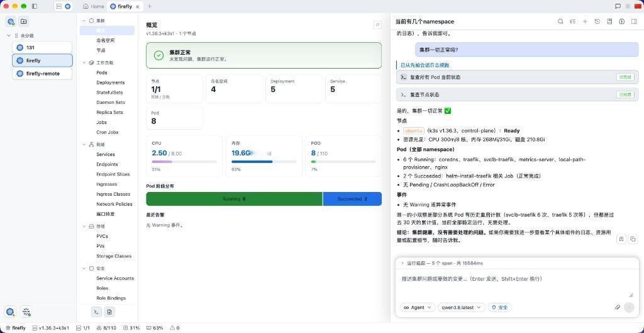Click the search icon in chat header
644x333 pixels.
click(560, 21)
